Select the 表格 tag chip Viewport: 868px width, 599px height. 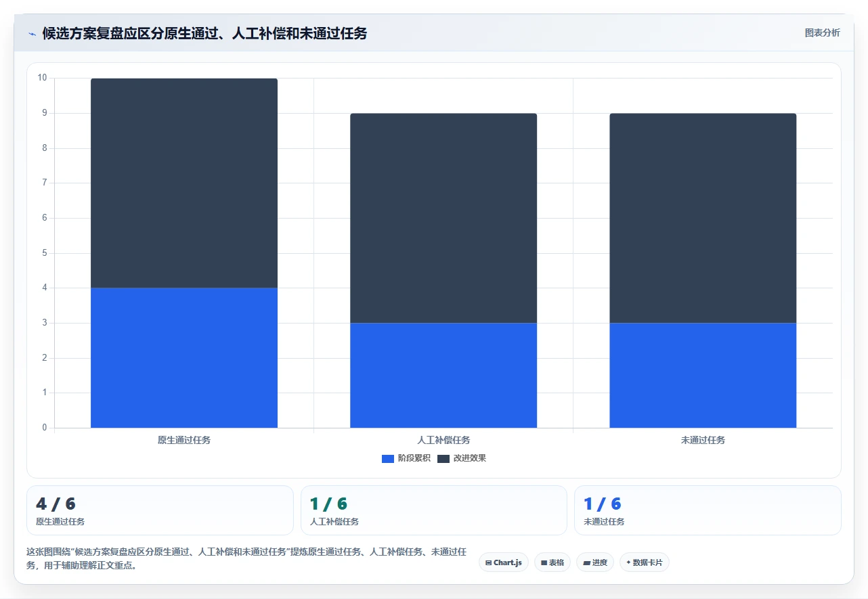tap(552, 562)
